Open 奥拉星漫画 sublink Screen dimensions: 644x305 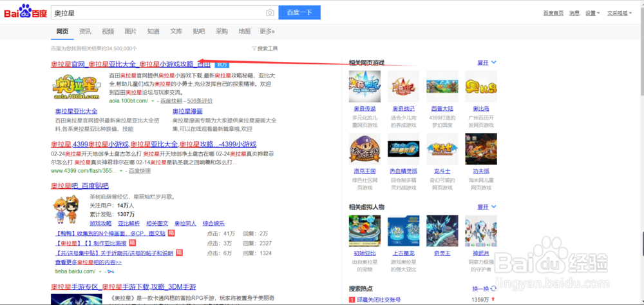[187, 112]
